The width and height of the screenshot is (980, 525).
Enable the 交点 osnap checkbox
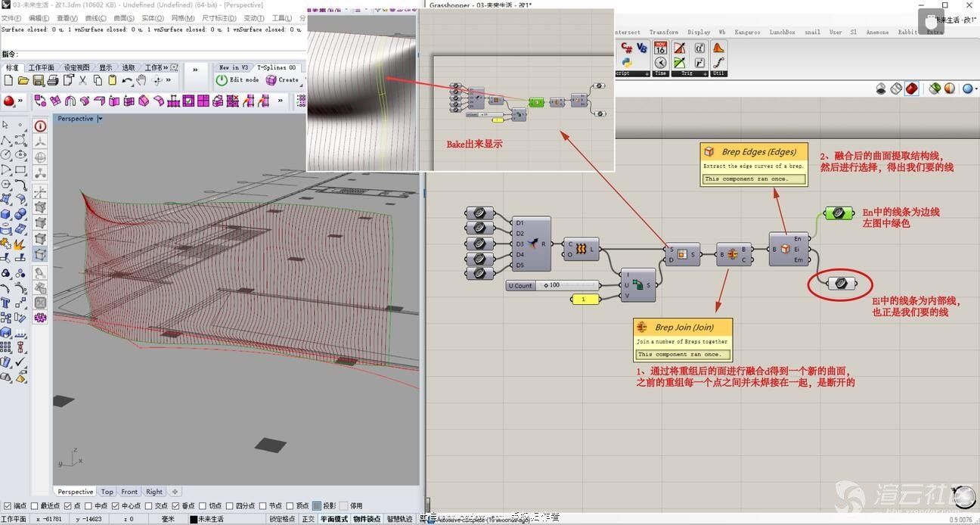pyautogui.click(x=150, y=506)
